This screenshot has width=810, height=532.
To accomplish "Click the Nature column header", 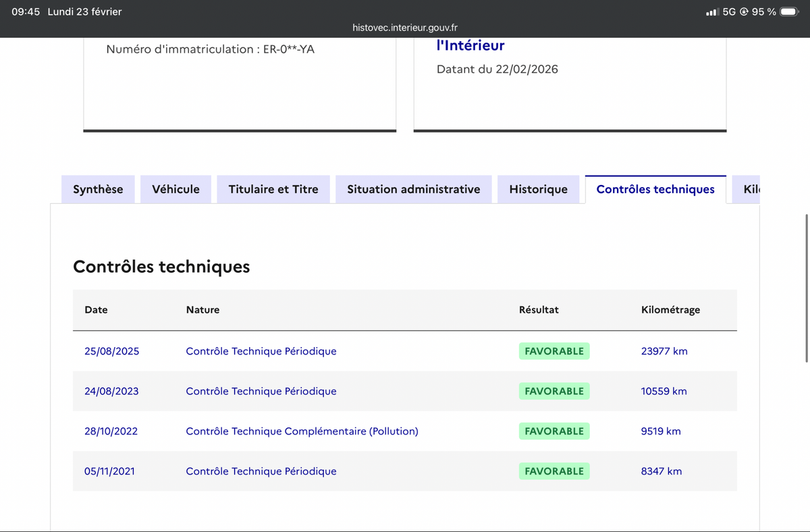I will point(202,310).
